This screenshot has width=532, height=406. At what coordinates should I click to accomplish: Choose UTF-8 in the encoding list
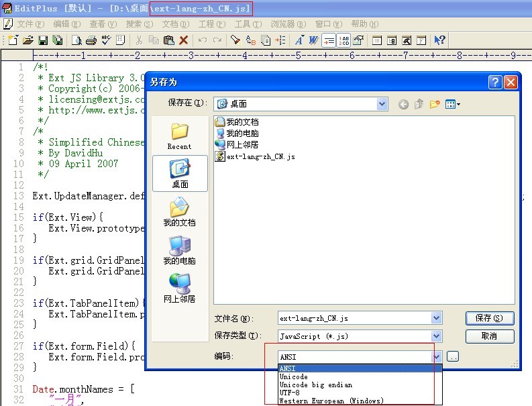(x=360, y=393)
